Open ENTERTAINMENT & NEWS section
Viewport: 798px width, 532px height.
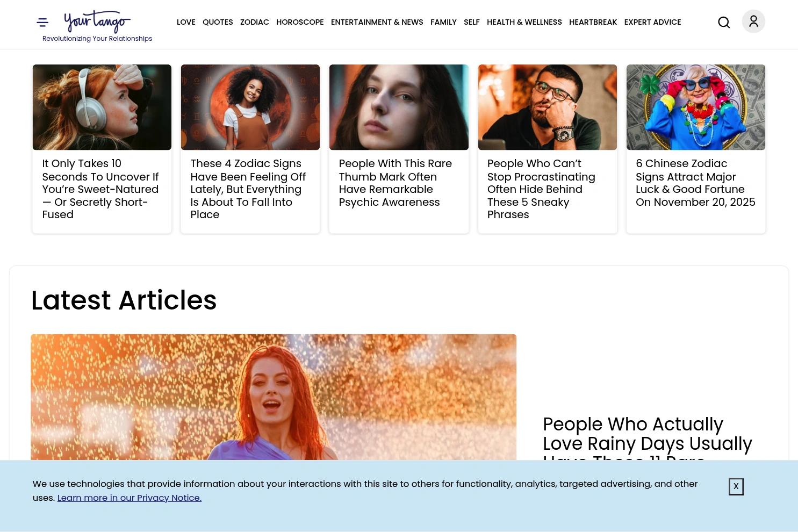(377, 22)
